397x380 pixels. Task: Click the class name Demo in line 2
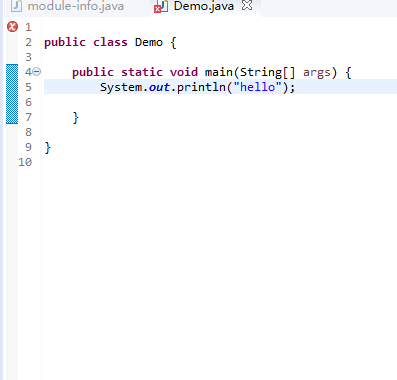point(149,42)
